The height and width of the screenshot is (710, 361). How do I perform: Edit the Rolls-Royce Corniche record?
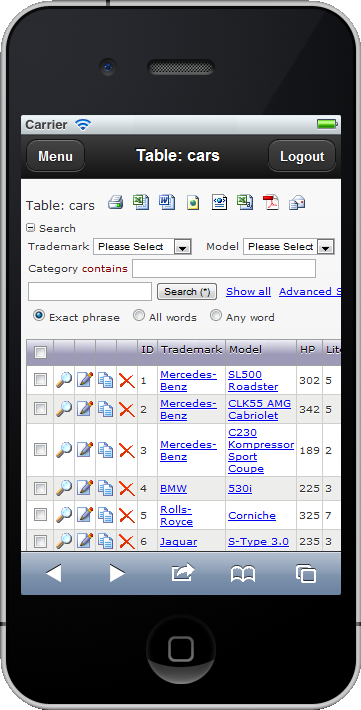[85, 515]
